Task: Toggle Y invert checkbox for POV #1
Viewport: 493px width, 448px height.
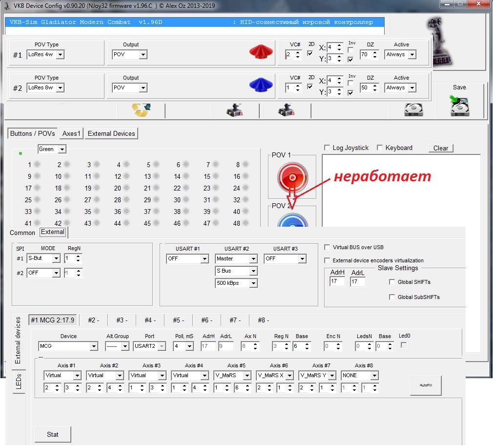Action: point(350,60)
